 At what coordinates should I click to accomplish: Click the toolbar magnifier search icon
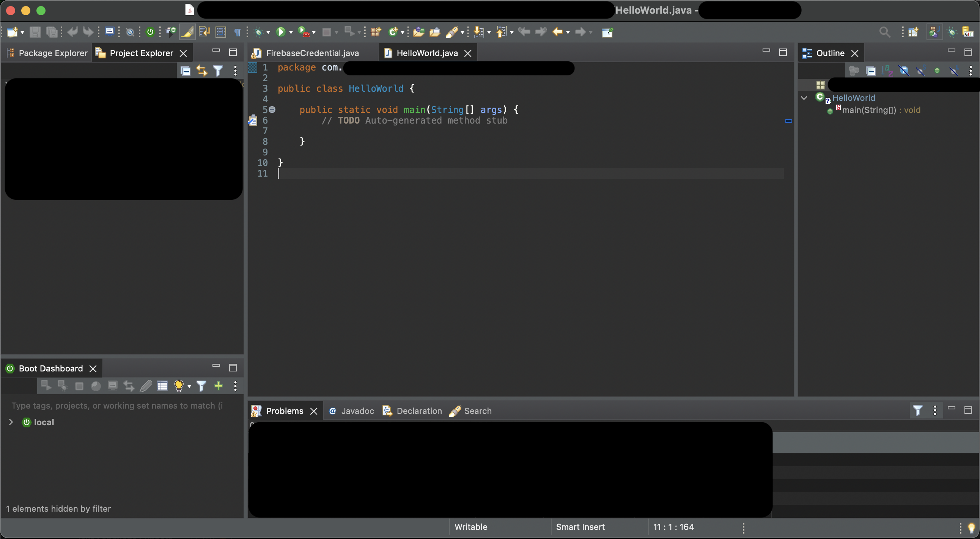pos(884,32)
